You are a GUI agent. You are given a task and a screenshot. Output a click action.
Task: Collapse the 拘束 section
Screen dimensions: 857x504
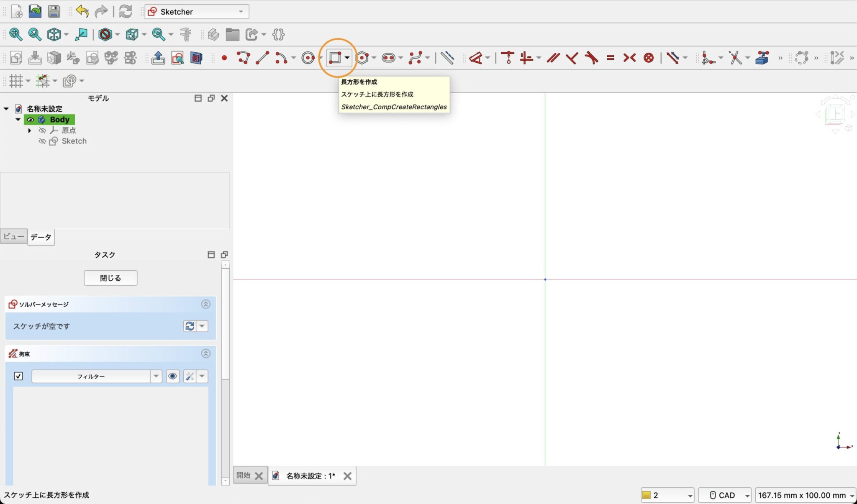[205, 353]
